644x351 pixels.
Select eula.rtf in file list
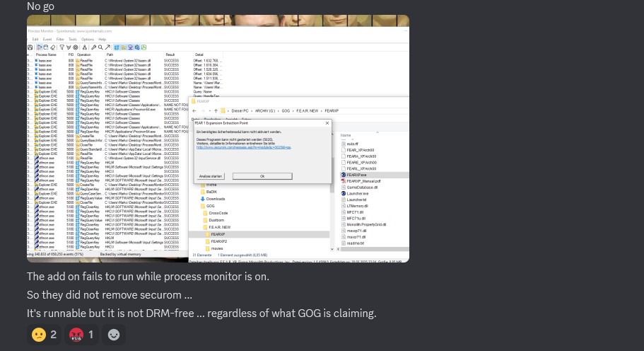(x=351, y=144)
